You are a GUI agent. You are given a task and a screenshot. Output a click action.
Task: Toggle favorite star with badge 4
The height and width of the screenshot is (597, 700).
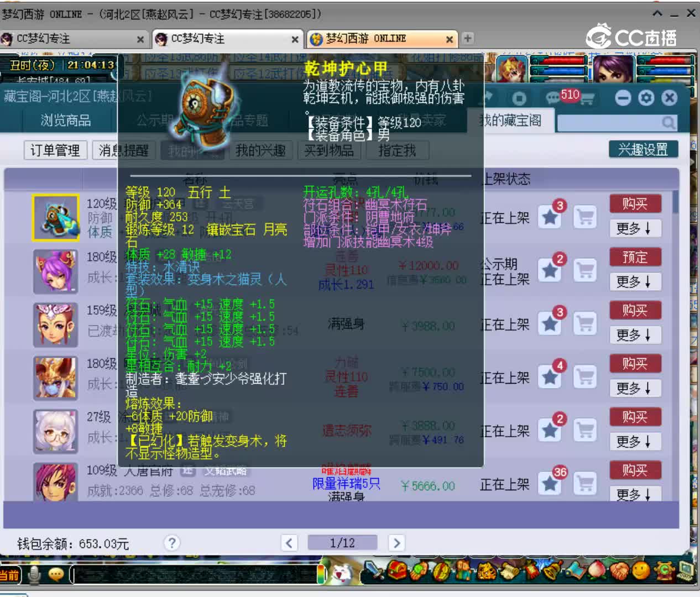tap(550, 377)
